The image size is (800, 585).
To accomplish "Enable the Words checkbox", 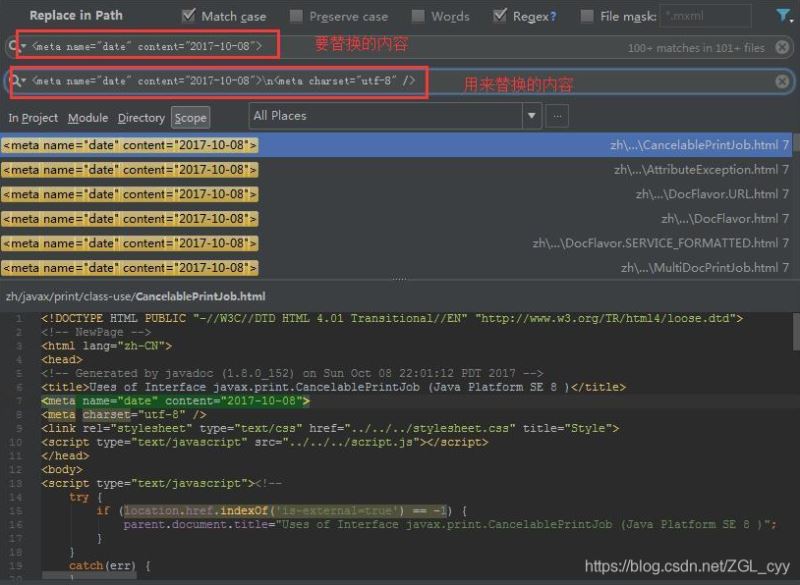I will tap(418, 16).
